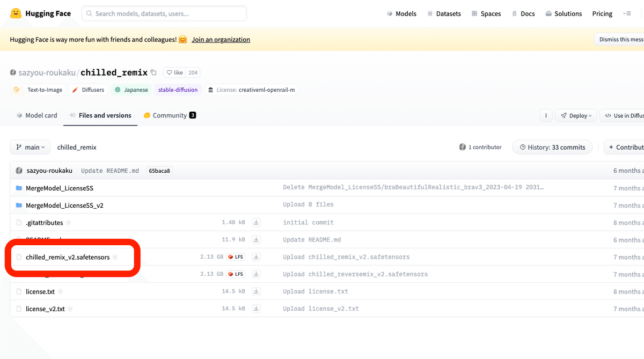Download license.txt file icon

pos(257,291)
